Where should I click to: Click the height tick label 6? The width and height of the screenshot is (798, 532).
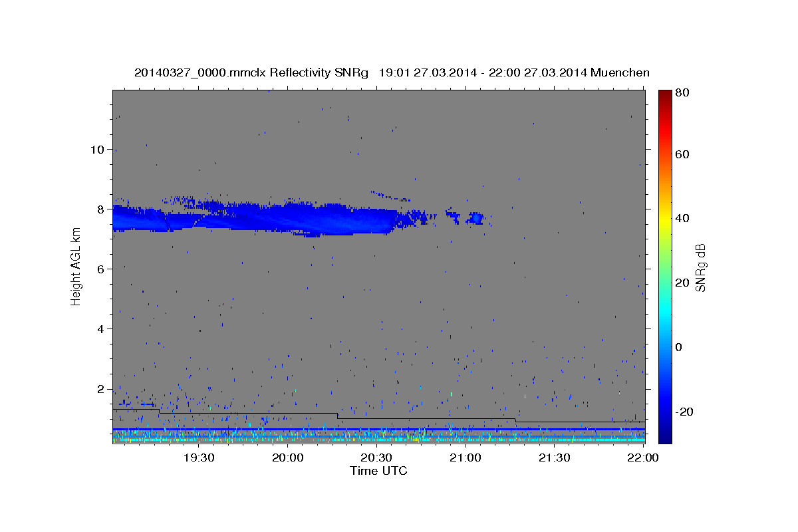click(100, 269)
